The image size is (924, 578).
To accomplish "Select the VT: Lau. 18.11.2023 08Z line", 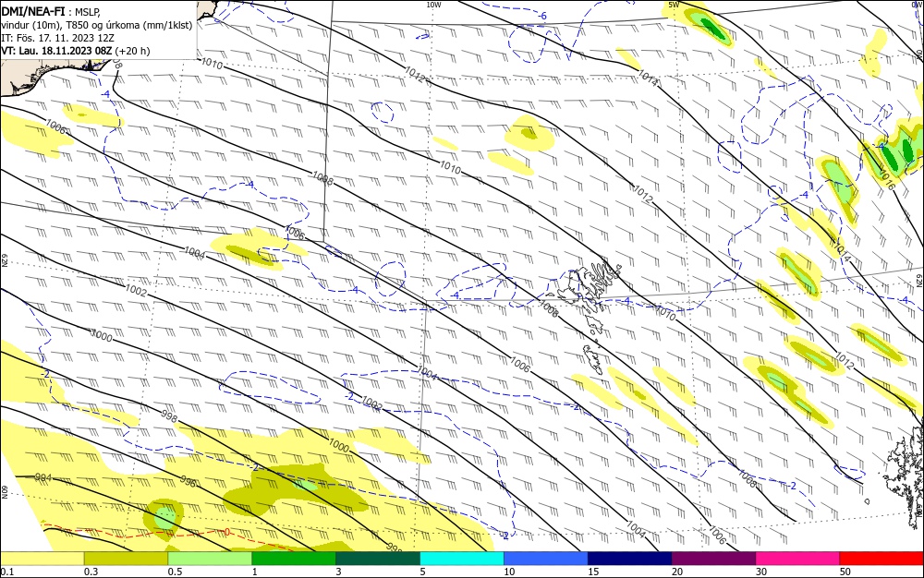I will pyautogui.click(x=76, y=51).
